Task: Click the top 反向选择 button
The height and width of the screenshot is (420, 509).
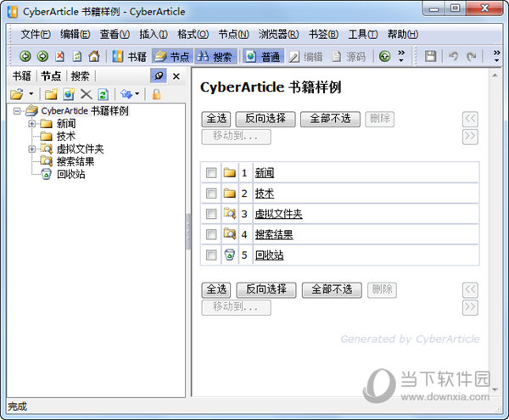Action: (266, 119)
